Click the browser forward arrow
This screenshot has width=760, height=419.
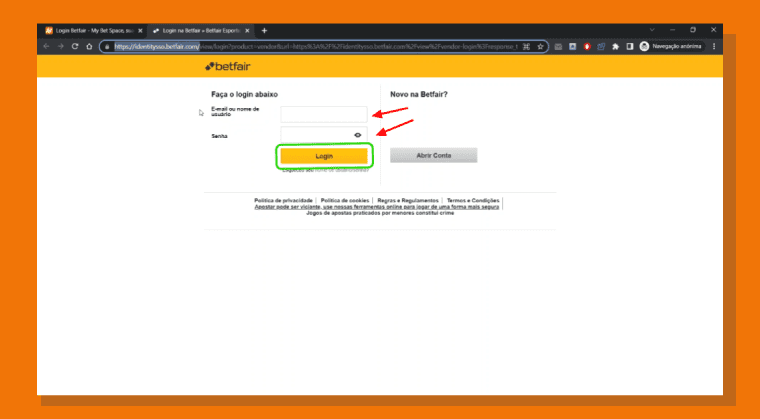[61, 47]
